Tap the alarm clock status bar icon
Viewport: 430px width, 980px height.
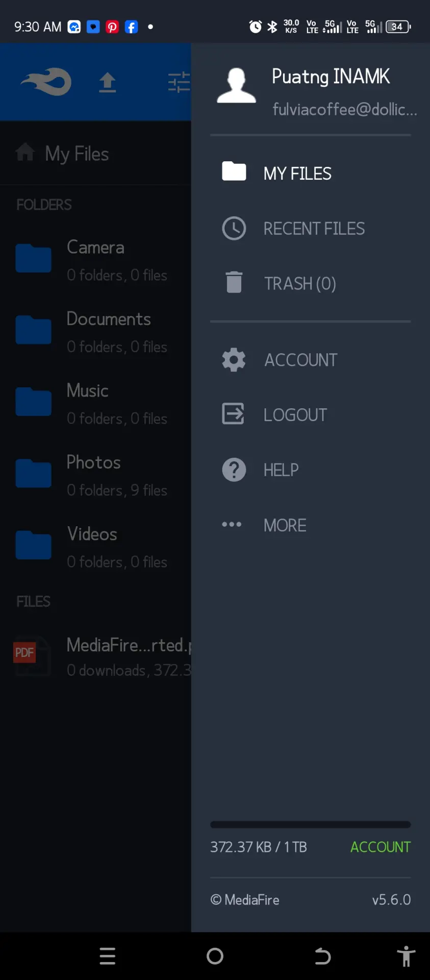pyautogui.click(x=256, y=27)
